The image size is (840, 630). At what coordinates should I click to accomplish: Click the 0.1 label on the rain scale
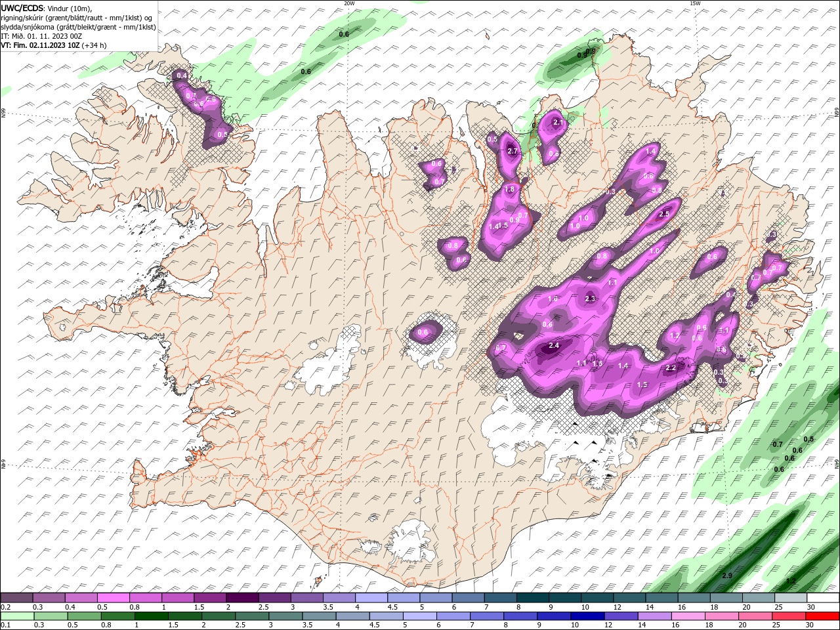pyautogui.click(x=5, y=625)
